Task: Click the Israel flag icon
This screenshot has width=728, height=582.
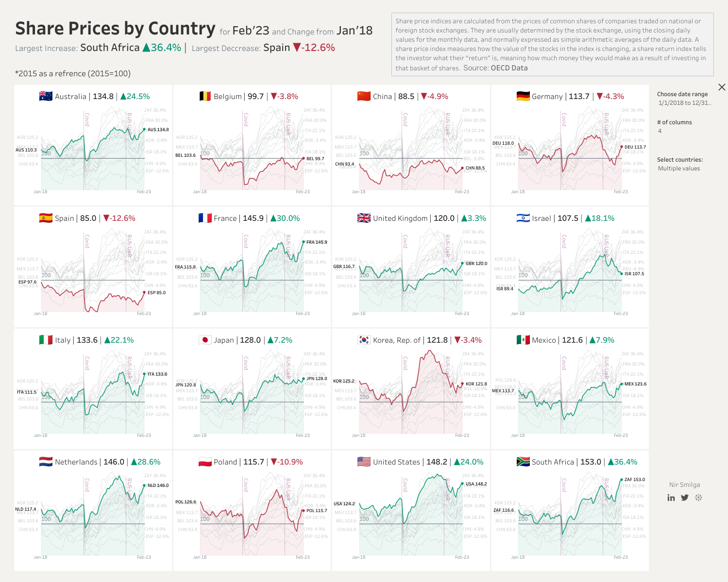Action: pyautogui.click(x=523, y=218)
